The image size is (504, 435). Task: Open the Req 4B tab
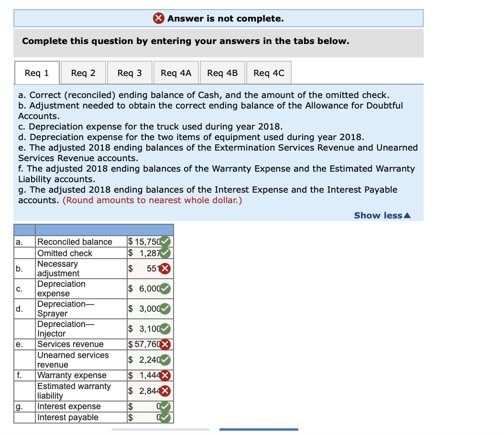pyautogui.click(x=222, y=72)
